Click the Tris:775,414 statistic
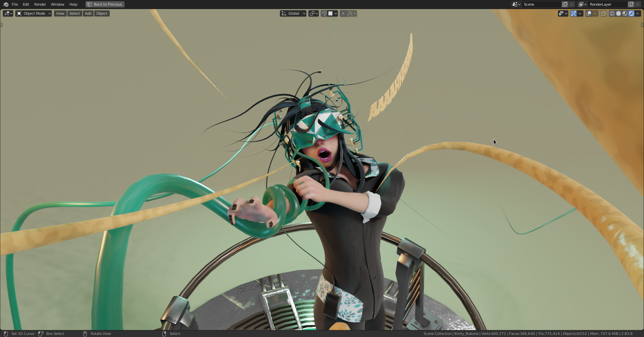 pyautogui.click(x=549, y=334)
